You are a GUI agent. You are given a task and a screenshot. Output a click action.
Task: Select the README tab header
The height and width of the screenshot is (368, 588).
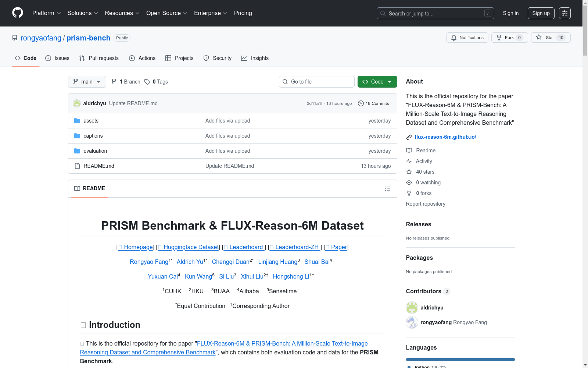[90, 188]
